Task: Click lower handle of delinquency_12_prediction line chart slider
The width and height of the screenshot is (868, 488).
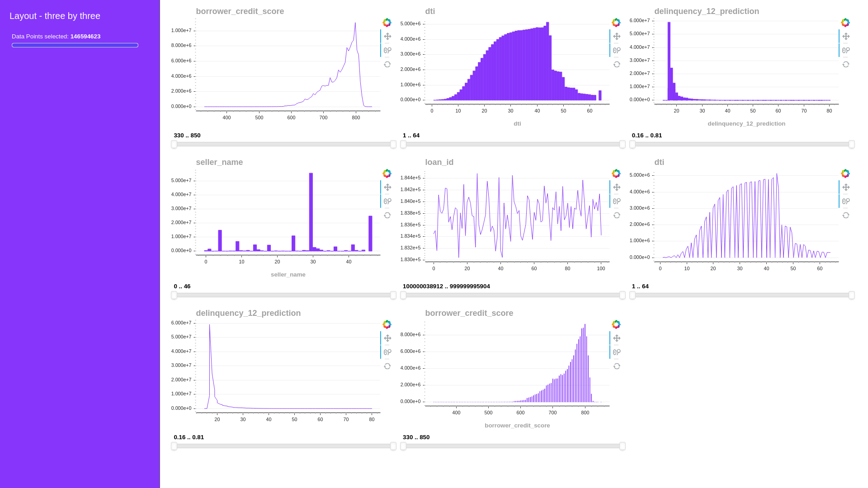Action: tap(174, 446)
